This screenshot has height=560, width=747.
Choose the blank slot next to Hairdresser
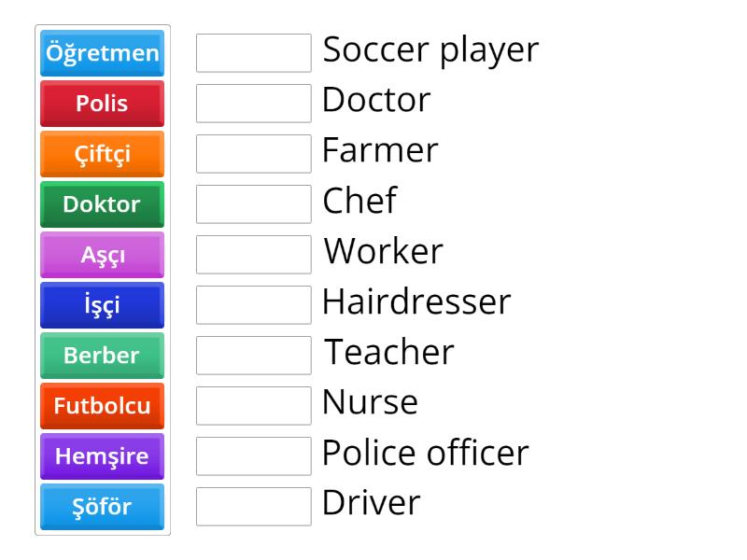pyautogui.click(x=254, y=305)
